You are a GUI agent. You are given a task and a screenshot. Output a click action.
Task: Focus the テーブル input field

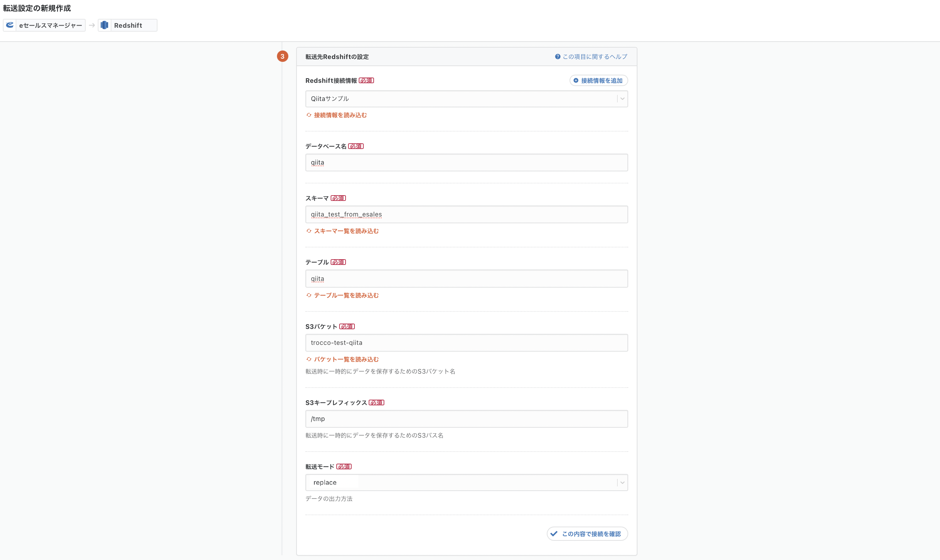click(x=466, y=278)
